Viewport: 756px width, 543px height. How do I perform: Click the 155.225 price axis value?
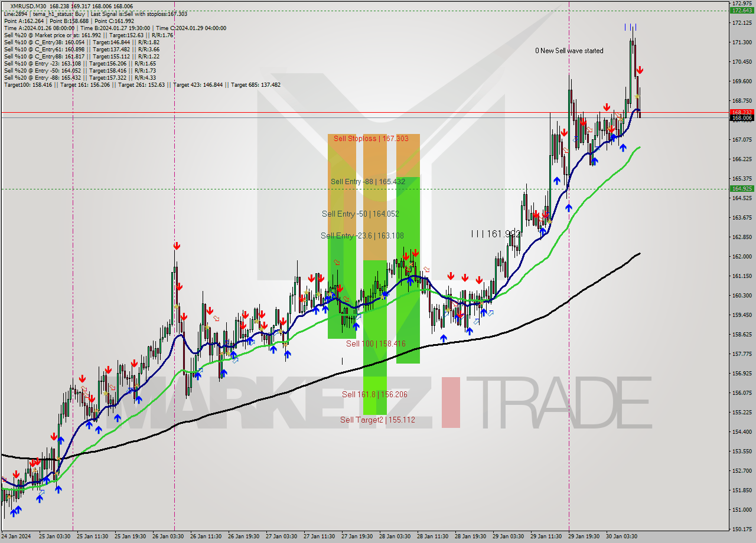click(x=742, y=413)
